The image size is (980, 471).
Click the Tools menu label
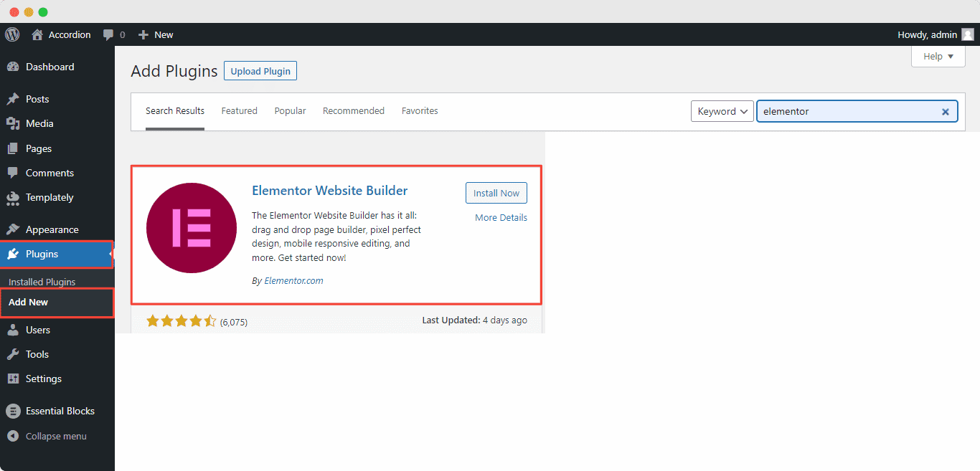point(37,354)
